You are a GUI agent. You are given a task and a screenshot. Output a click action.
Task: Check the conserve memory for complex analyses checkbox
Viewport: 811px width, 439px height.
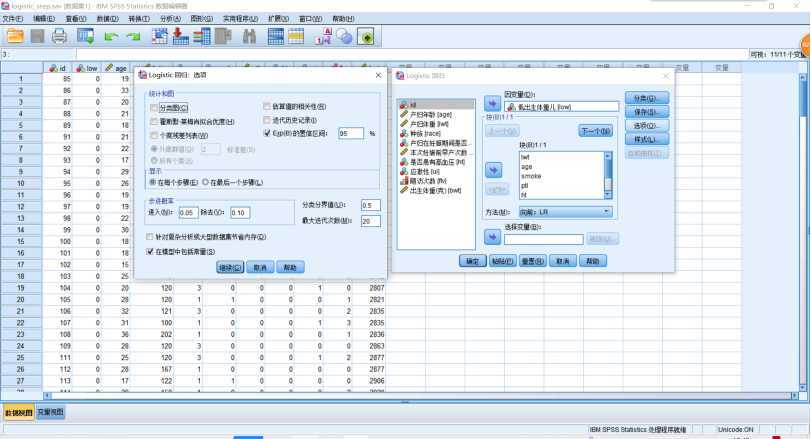150,237
